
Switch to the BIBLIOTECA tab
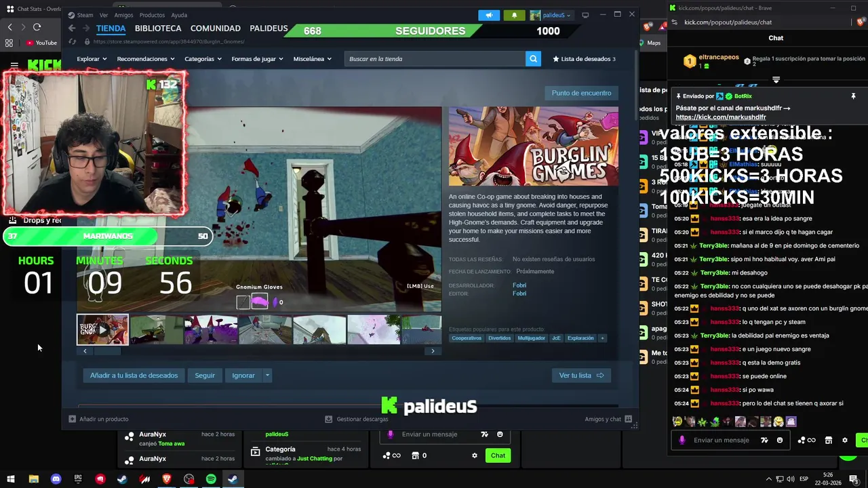pos(158,28)
